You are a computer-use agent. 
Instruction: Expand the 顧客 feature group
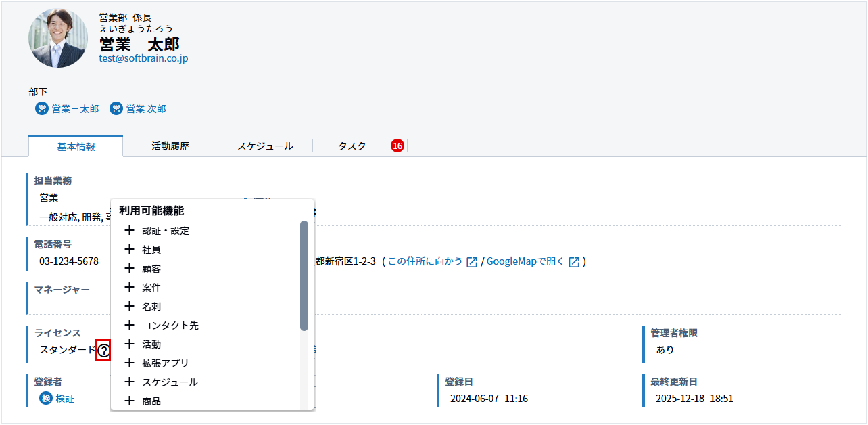(130, 269)
